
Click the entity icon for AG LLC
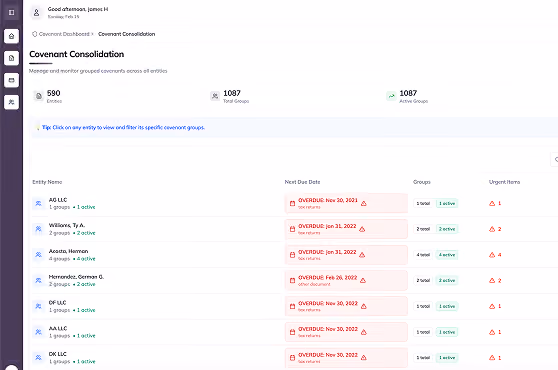[38, 204]
